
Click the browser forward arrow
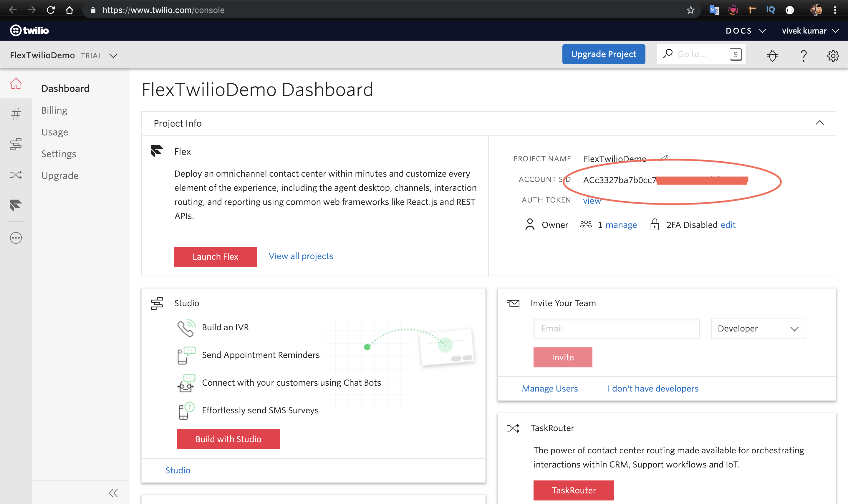[x=32, y=10]
